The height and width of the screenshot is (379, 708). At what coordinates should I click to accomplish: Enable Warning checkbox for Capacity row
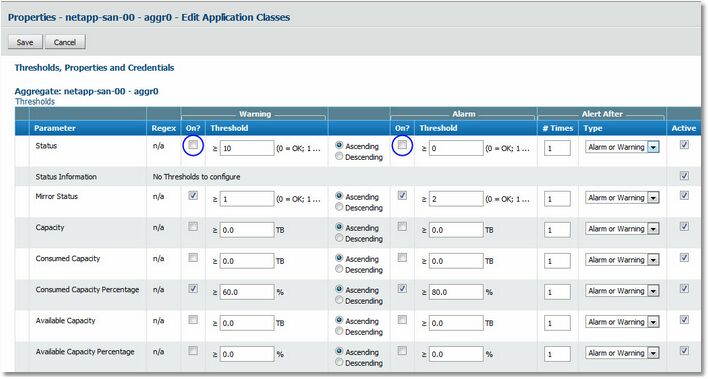(x=193, y=227)
